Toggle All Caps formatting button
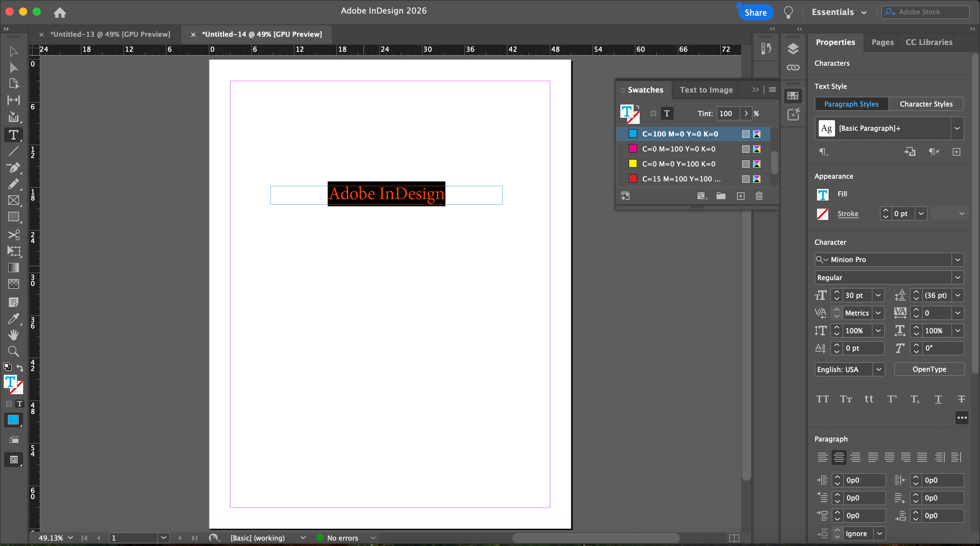Viewport: 980px width, 546px height. [x=822, y=399]
